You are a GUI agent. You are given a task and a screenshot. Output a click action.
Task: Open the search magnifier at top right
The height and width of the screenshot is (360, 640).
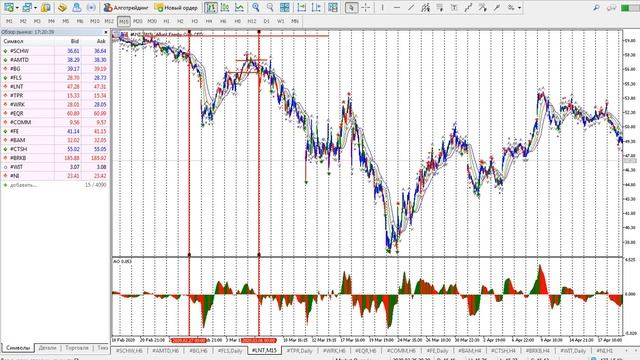(596, 7)
